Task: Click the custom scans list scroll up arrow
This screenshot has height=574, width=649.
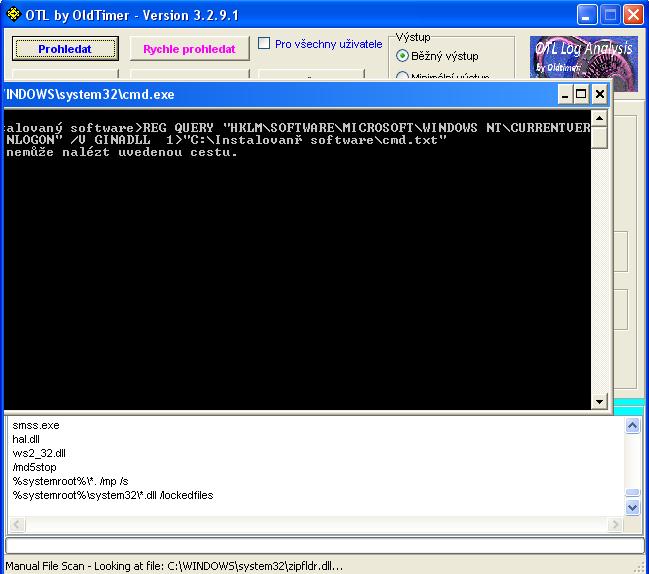Action: [x=632, y=425]
